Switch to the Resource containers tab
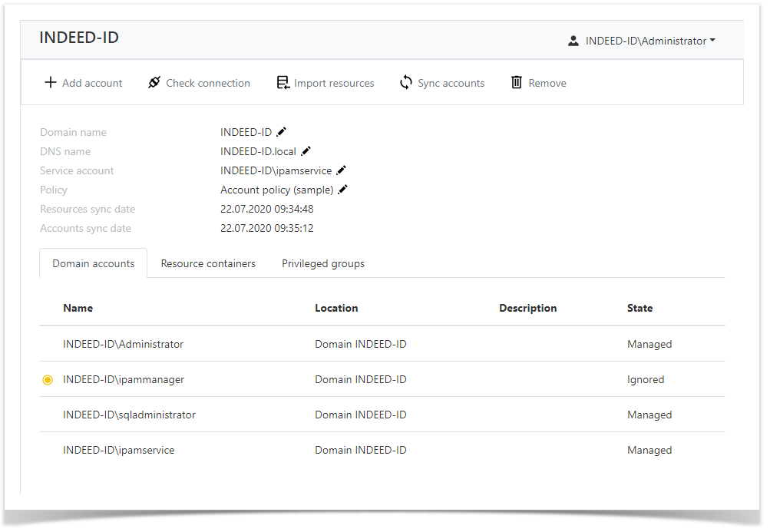This screenshot has width=770, height=532. click(208, 263)
